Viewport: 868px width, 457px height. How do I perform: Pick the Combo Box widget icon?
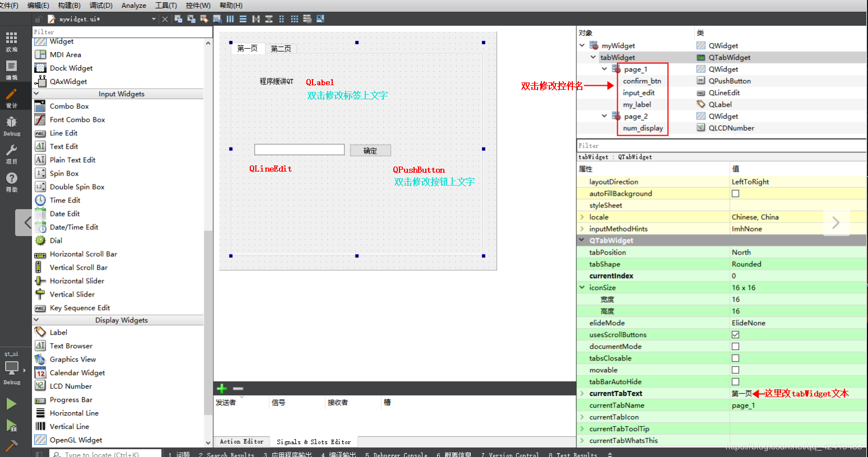coord(40,106)
